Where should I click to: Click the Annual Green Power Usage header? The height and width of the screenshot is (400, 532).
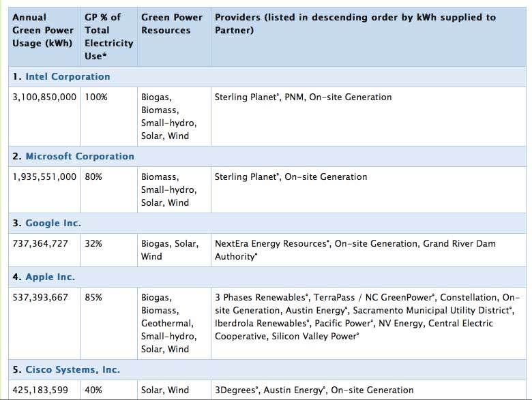click(42, 31)
